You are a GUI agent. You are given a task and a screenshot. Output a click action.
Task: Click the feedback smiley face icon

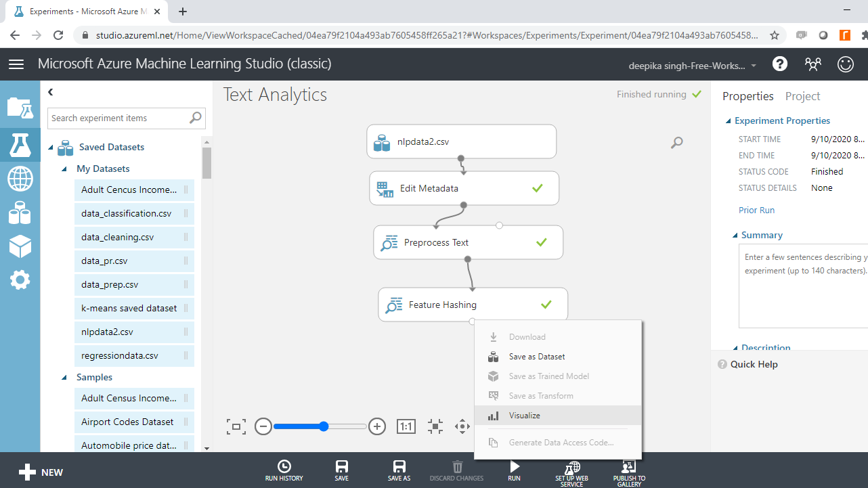coord(846,64)
